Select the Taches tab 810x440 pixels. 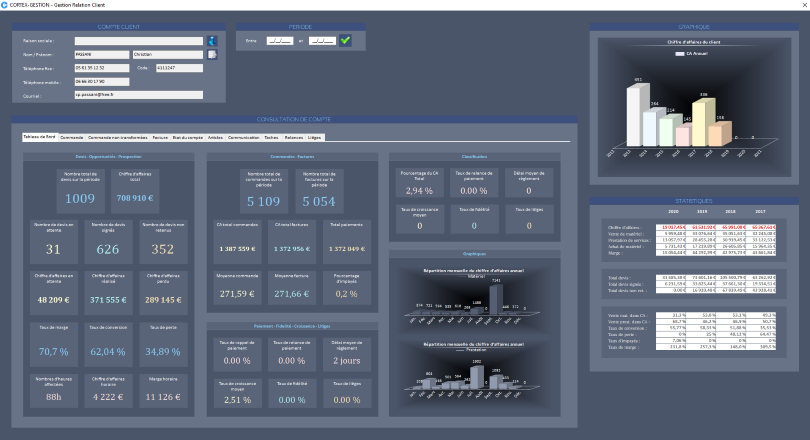point(271,137)
